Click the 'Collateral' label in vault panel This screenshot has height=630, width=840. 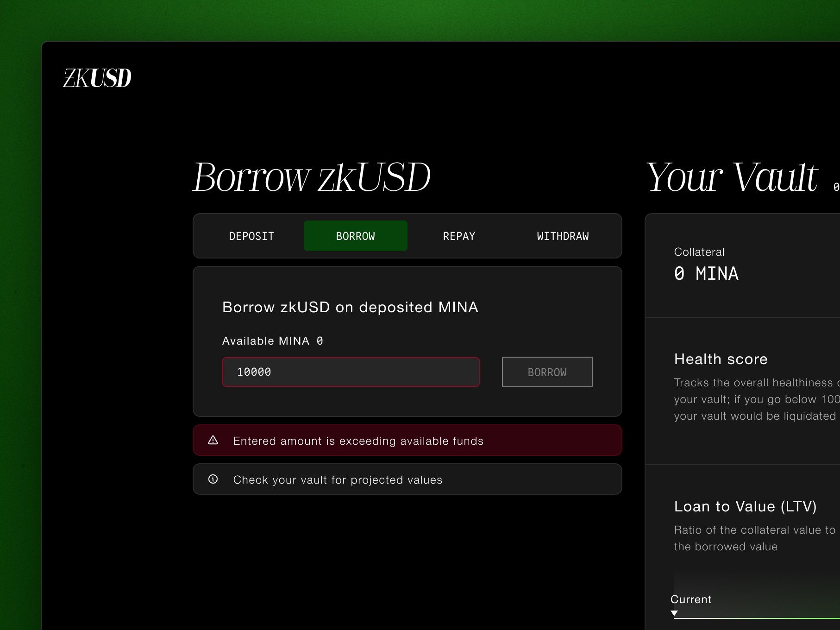699,252
